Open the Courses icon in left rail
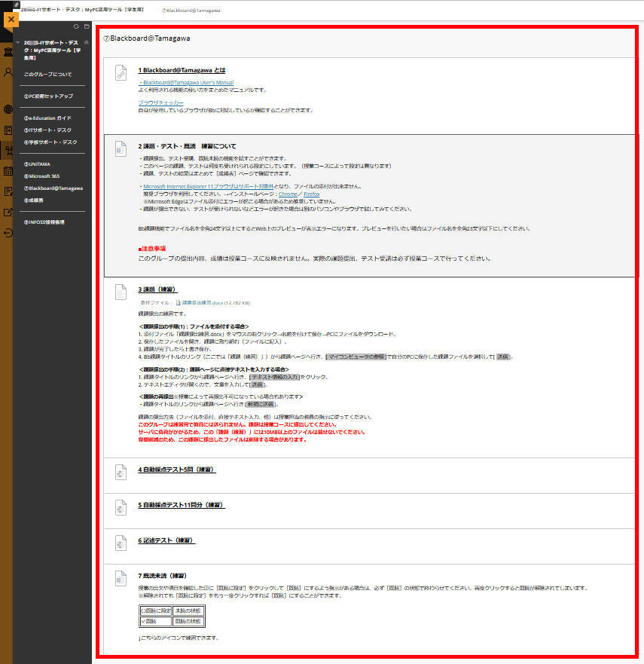This screenshot has width=644, height=664. (8, 130)
